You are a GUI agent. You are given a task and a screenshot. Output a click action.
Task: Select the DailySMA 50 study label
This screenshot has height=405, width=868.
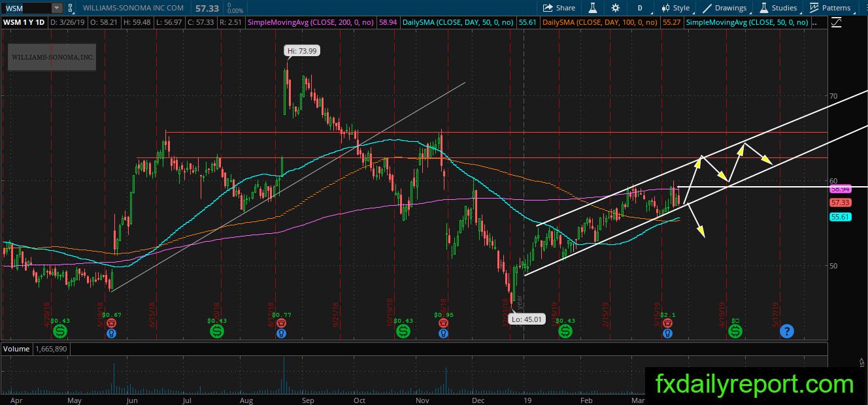[458, 22]
